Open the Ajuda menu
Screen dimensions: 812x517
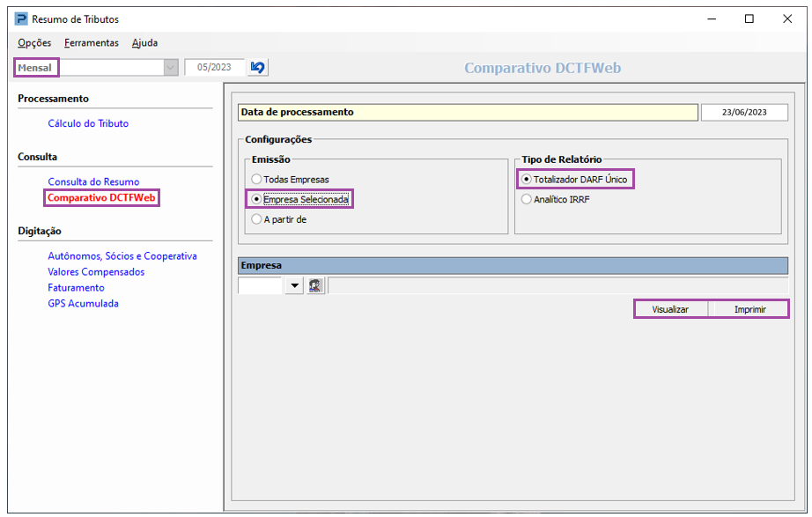pos(144,43)
